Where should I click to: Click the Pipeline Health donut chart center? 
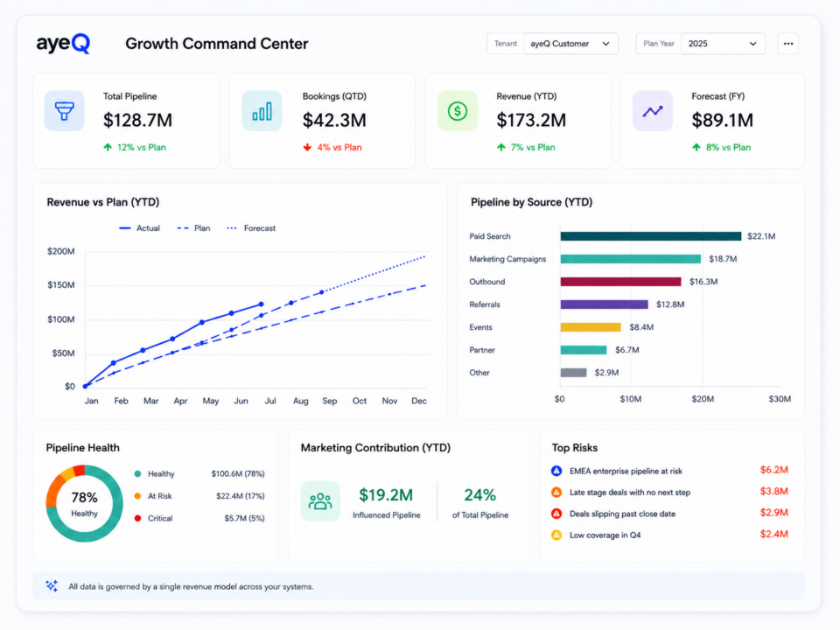click(x=84, y=504)
